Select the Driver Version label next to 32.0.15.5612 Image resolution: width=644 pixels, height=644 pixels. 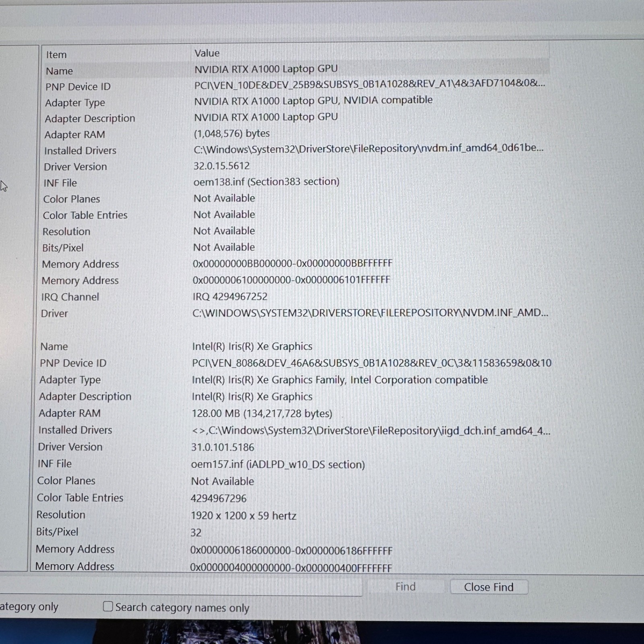(x=75, y=167)
